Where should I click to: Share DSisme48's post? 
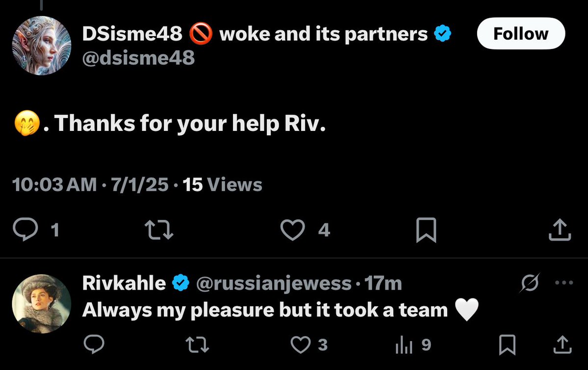click(560, 230)
